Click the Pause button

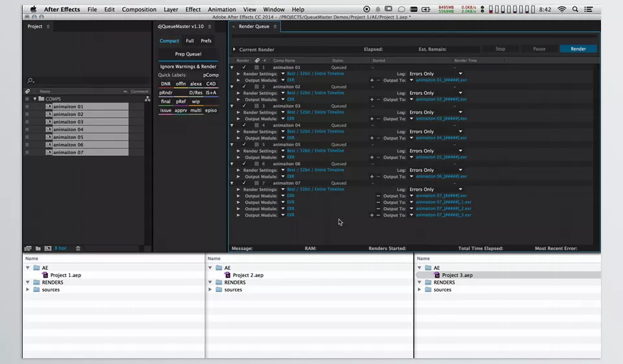pos(539,49)
